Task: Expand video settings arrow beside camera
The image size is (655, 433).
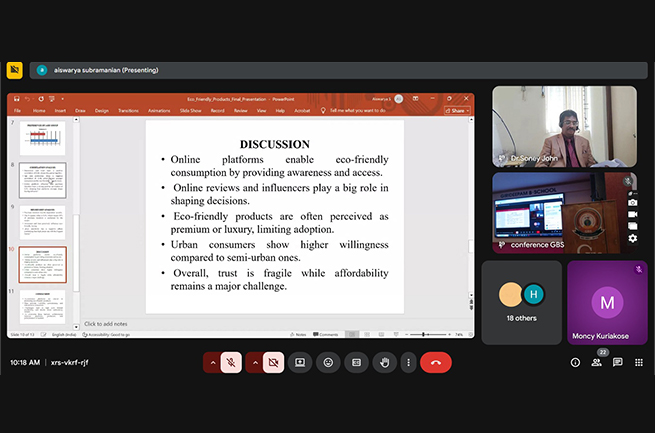Action: tap(254, 362)
